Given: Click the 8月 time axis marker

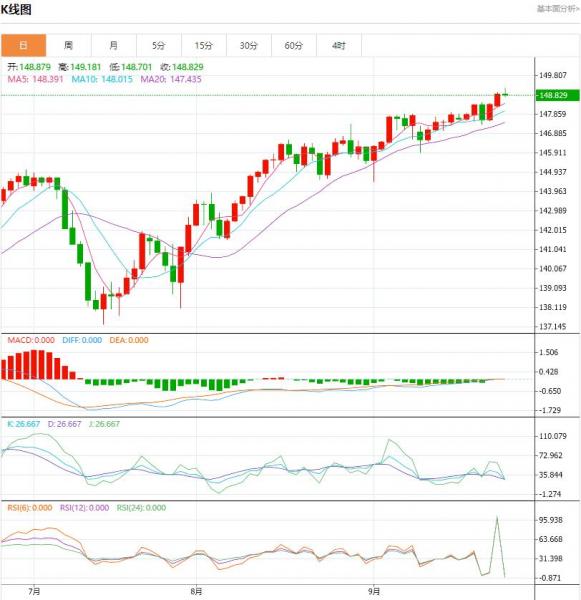Looking at the screenshot, I should point(196,591).
